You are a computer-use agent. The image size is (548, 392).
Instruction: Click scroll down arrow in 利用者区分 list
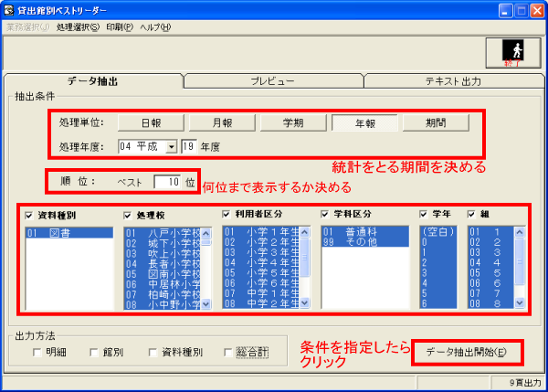coord(304,302)
